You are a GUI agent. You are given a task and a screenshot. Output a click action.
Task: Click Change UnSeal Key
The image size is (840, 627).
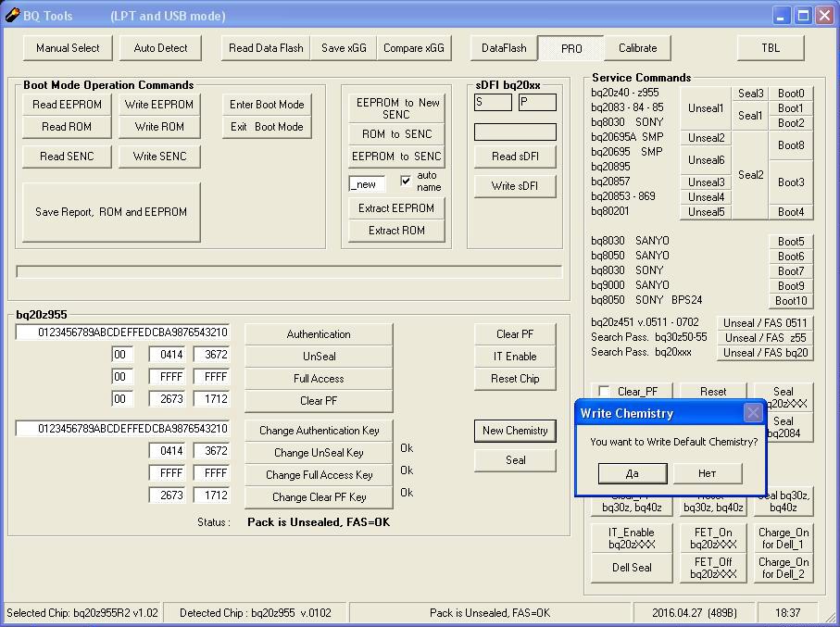(x=319, y=453)
